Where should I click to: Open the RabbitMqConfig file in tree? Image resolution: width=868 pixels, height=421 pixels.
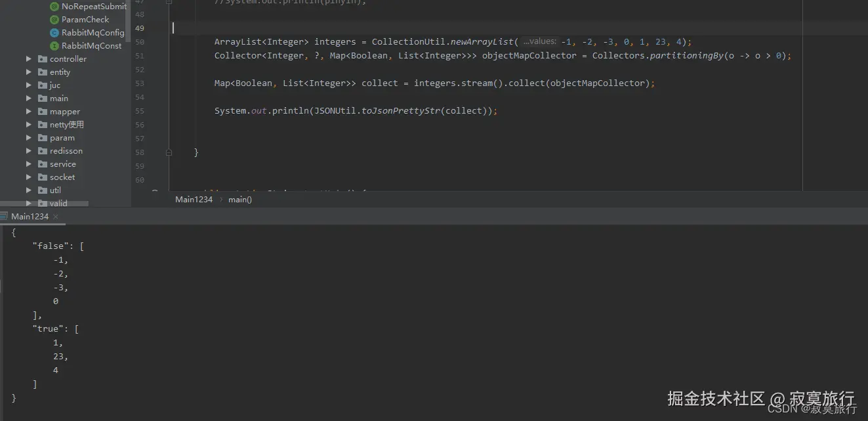point(93,33)
